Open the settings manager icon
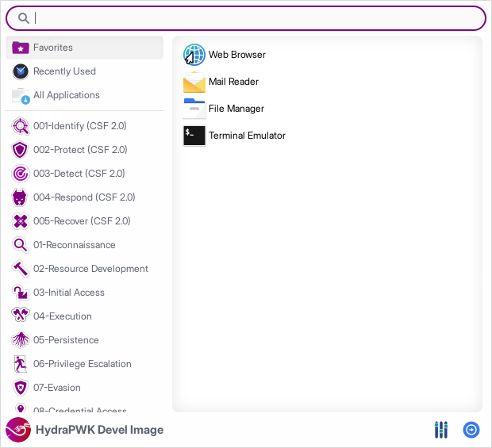492x448 pixels. tap(441, 430)
